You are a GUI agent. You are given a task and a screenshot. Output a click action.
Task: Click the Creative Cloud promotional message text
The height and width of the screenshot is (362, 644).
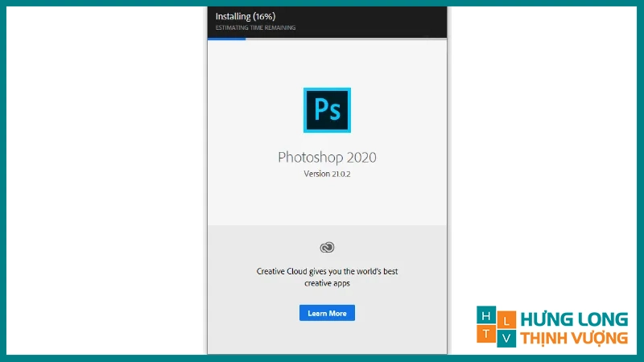coord(327,278)
